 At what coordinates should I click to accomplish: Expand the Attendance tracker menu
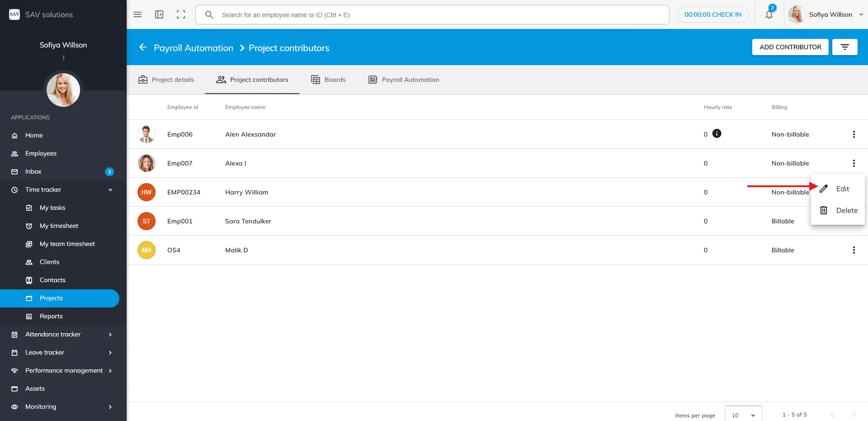[x=110, y=335]
